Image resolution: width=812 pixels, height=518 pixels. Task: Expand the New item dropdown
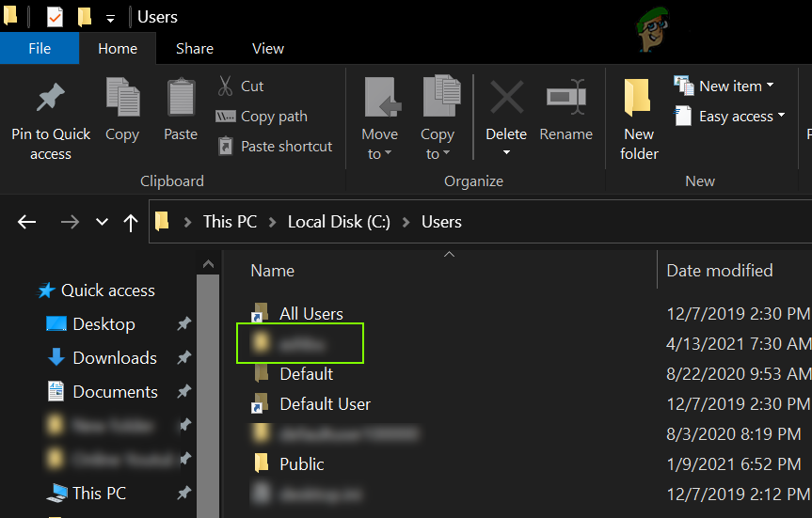tap(724, 86)
